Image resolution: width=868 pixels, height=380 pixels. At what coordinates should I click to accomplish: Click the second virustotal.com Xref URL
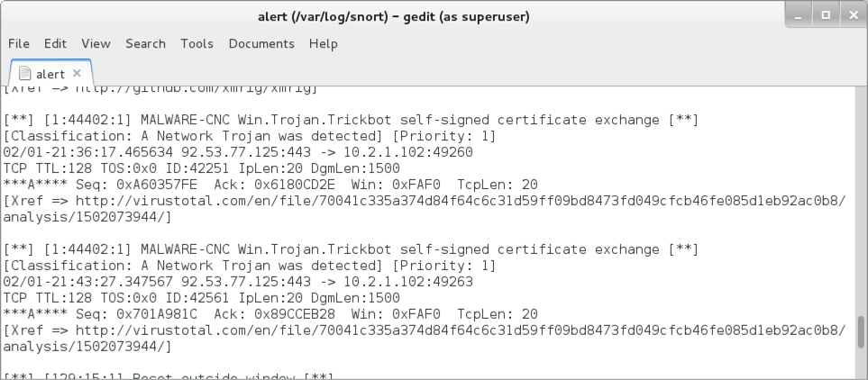[x=424, y=339]
